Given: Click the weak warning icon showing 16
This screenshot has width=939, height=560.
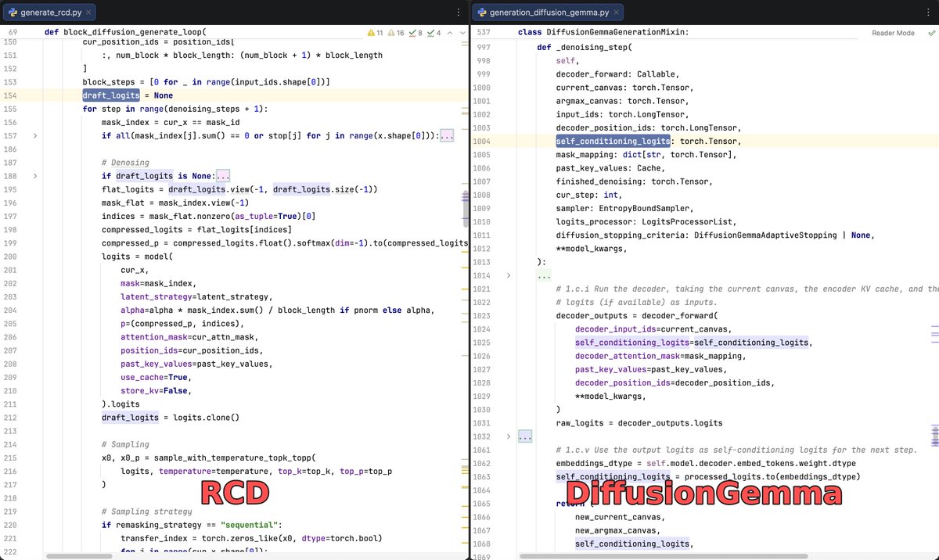Looking at the screenshot, I should point(397,33).
